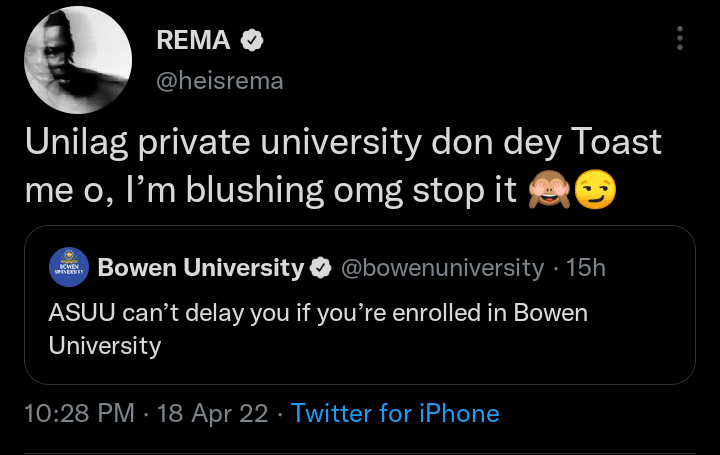Open the three-dot more options menu

(x=680, y=39)
